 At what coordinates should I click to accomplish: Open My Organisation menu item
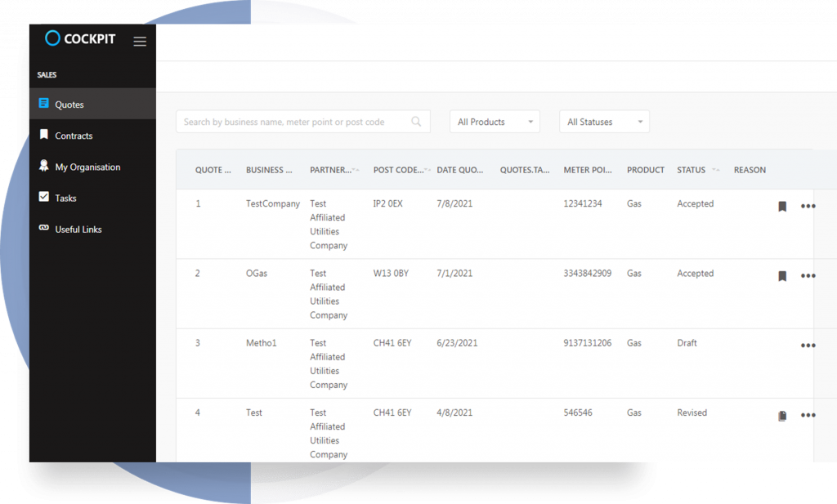(x=93, y=167)
